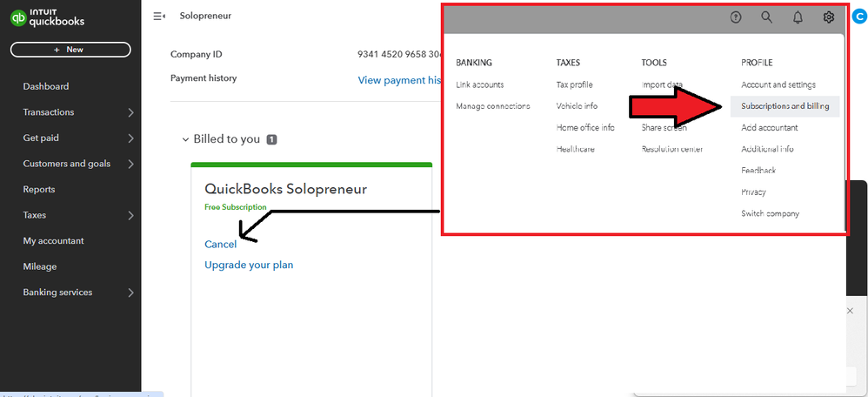Expand the Taxes submenu arrow
The image size is (868, 397).
[131, 216]
